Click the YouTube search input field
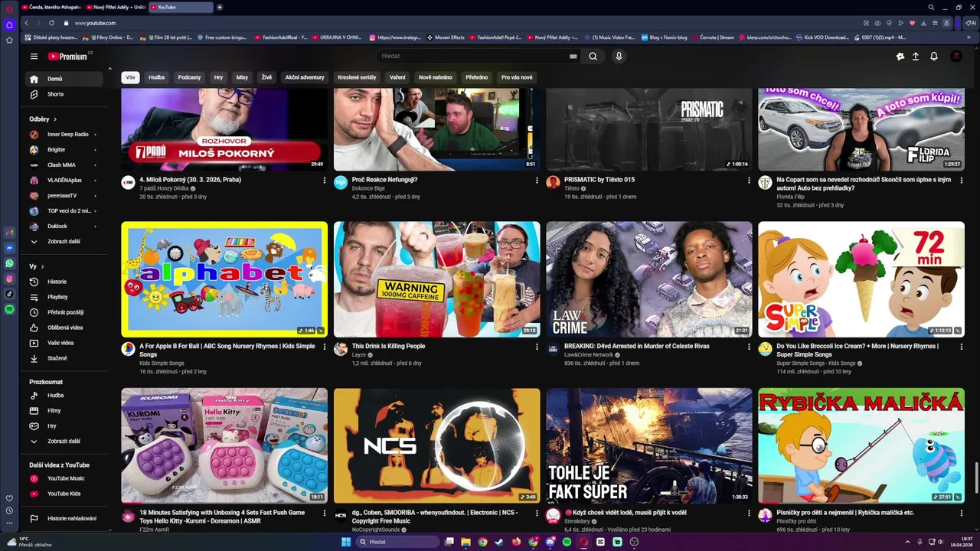Image resolution: width=980 pixels, height=551 pixels. 475,56
